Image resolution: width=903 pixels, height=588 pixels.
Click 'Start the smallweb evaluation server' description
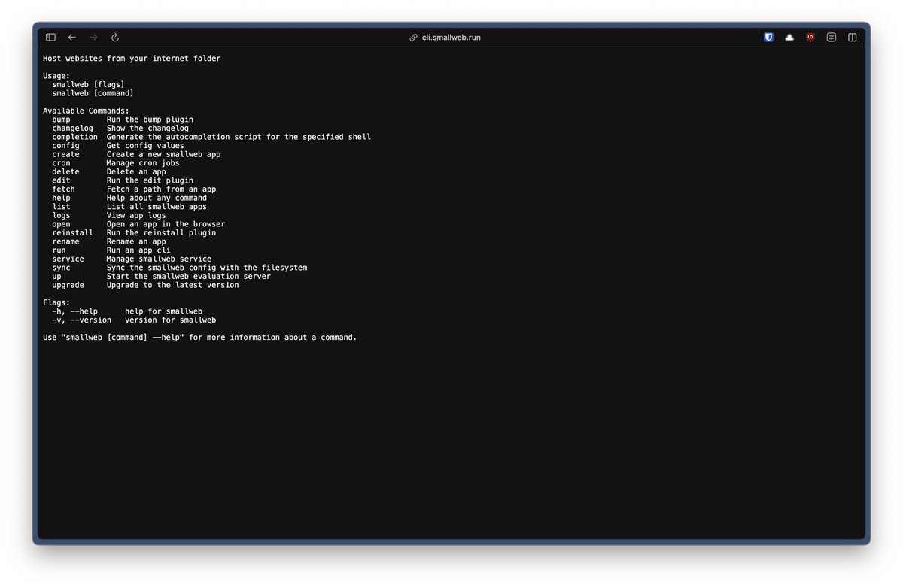188,277
